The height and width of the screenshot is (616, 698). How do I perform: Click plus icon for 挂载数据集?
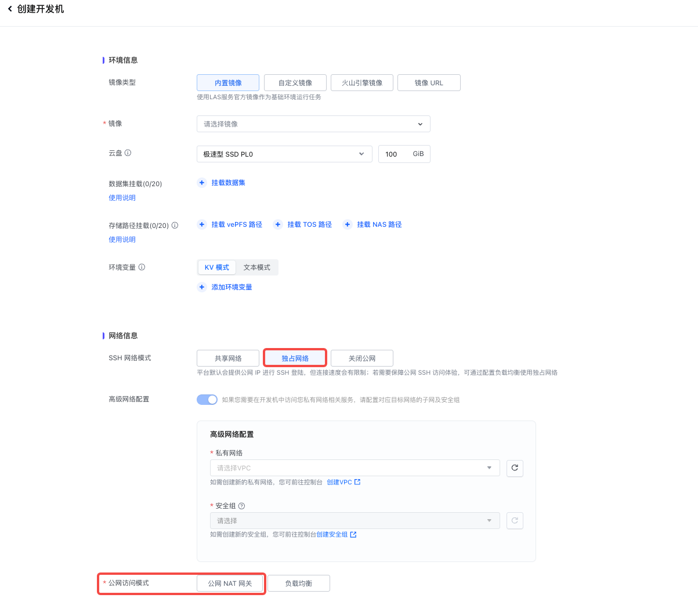pos(202,183)
